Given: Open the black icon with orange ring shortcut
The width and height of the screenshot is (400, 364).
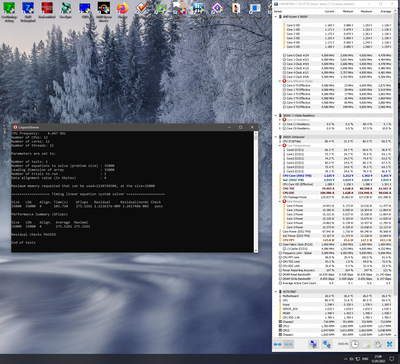Looking at the screenshot, I should pyautogui.click(x=104, y=8).
